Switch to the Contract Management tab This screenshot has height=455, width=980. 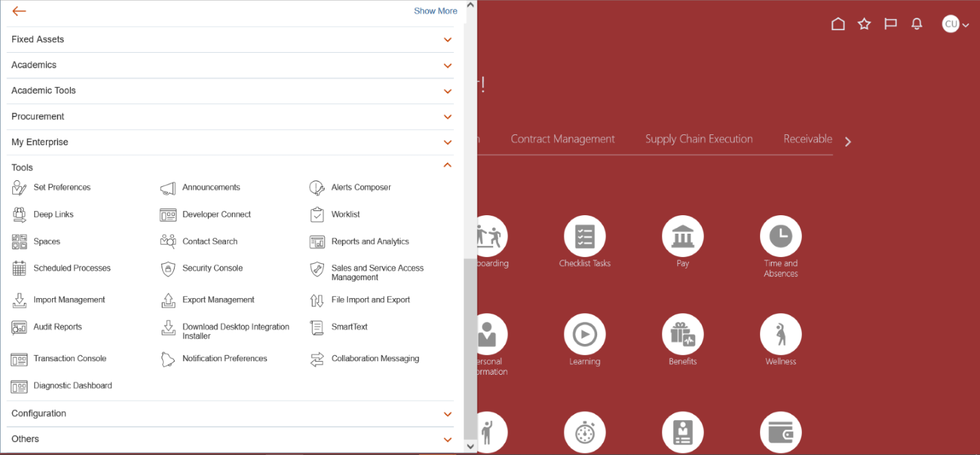(x=562, y=139)
